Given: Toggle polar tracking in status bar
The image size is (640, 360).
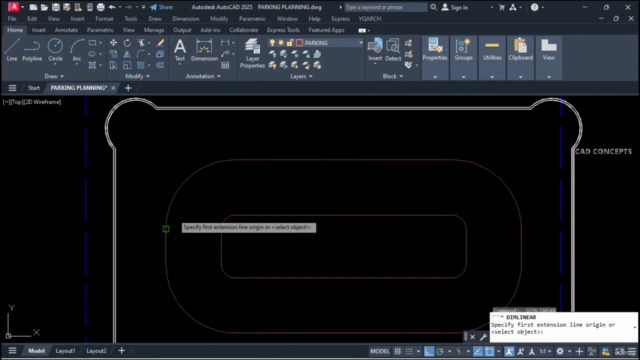Looking at the screenshot, I should pyautogui.click(x=440, y=351).
